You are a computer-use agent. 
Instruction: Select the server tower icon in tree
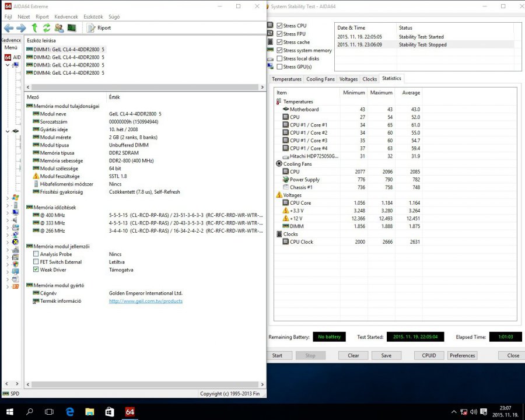pyautogui.click(x=15, y=205)
